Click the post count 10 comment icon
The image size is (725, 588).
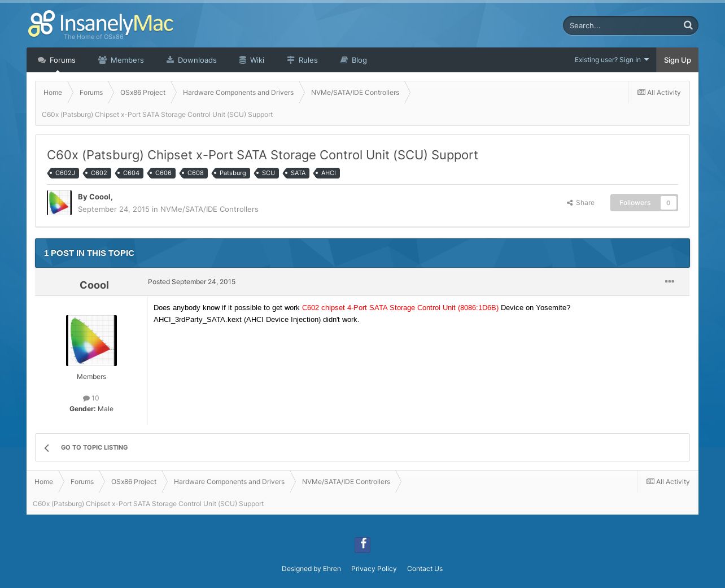point(86,398)
